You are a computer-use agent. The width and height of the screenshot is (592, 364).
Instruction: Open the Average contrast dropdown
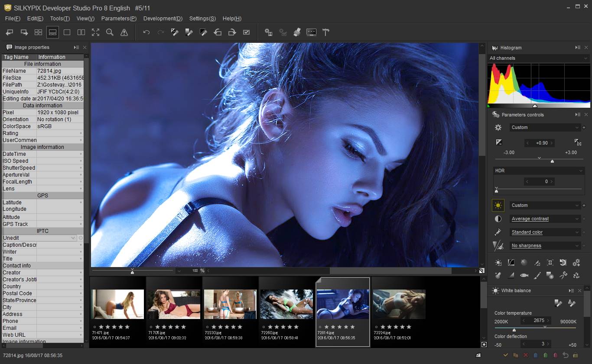pos(577,219)
